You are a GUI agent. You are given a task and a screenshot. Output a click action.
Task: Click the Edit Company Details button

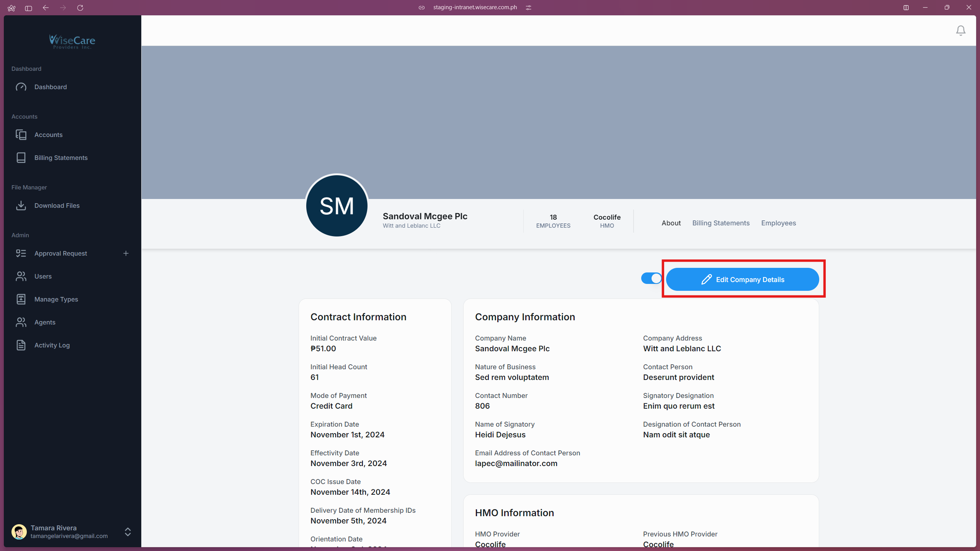(x=744, y=279)
